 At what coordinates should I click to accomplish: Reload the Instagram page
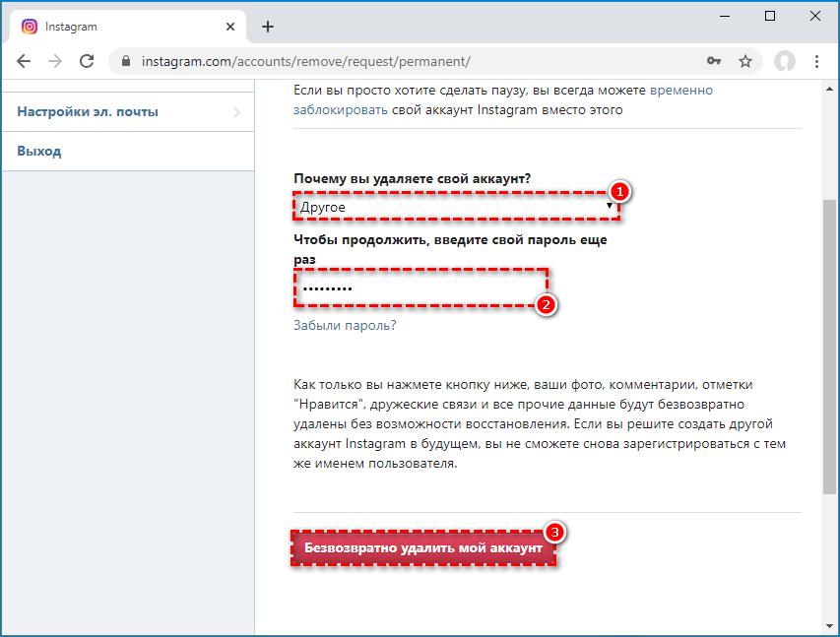pyautogui.click(x=87, y=61)
